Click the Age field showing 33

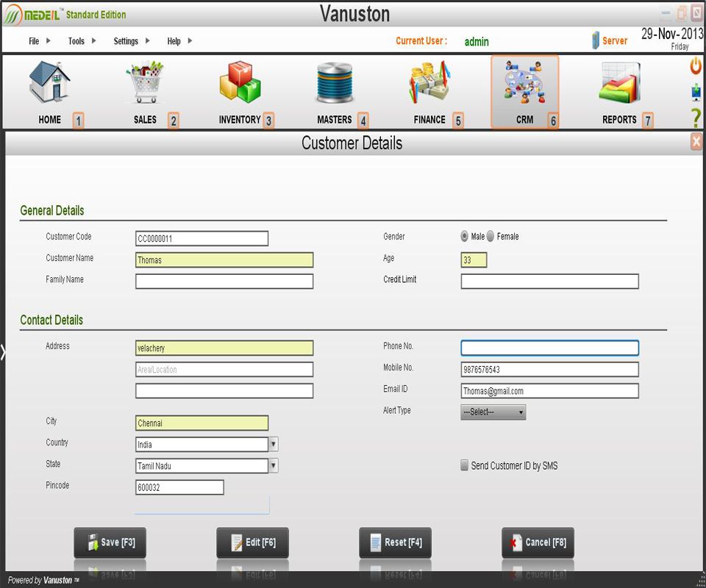(x=474, y=260)
